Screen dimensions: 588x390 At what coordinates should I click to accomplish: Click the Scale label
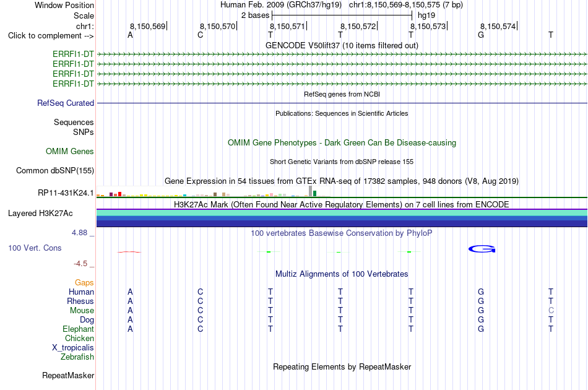84,15
